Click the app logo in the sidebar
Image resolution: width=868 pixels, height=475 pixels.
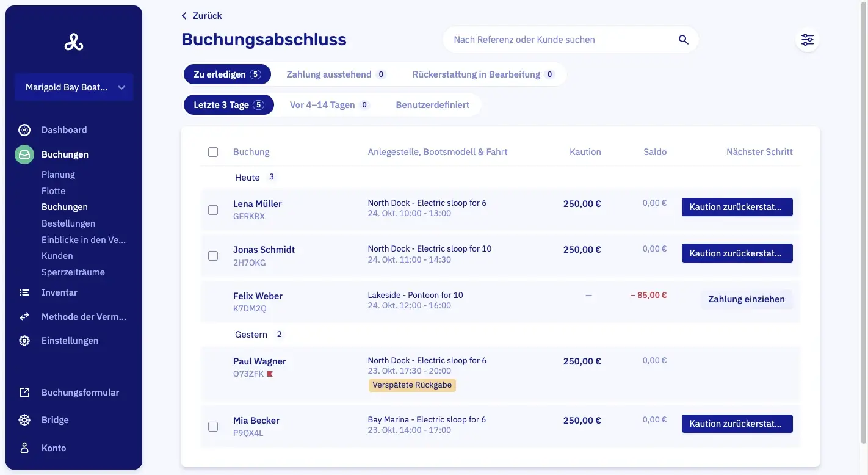tap(74, 42)
